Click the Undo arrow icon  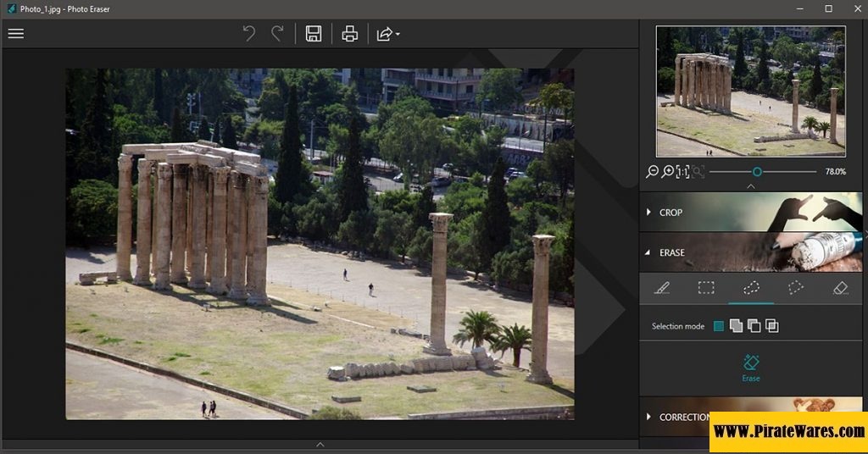[249, 34]
